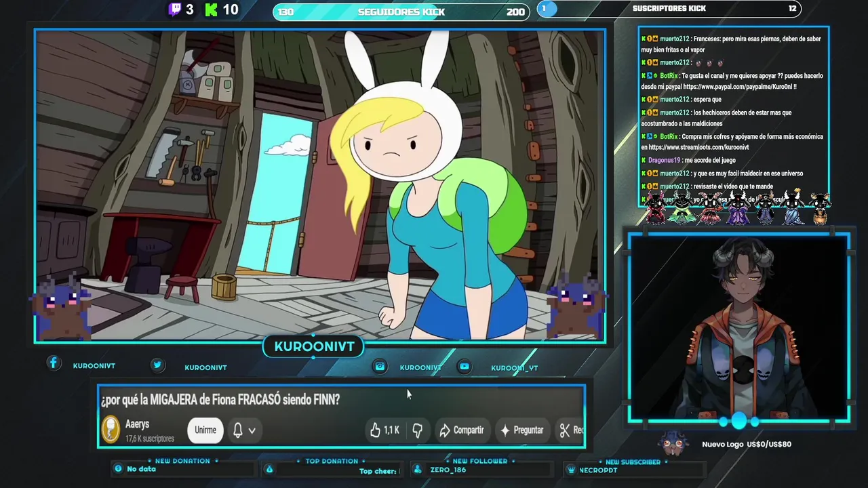Viewport: 868px width, 488px height.
Task: Click the Facebook icon beside KUROONIVT
Action: (54, 363)
